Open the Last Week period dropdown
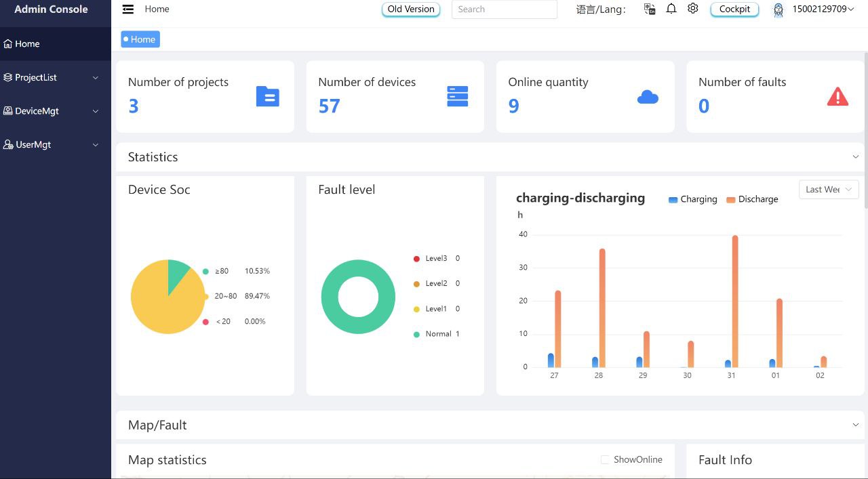Image resolution: width=868 pixels, height=479 pixels. point(829,190)
